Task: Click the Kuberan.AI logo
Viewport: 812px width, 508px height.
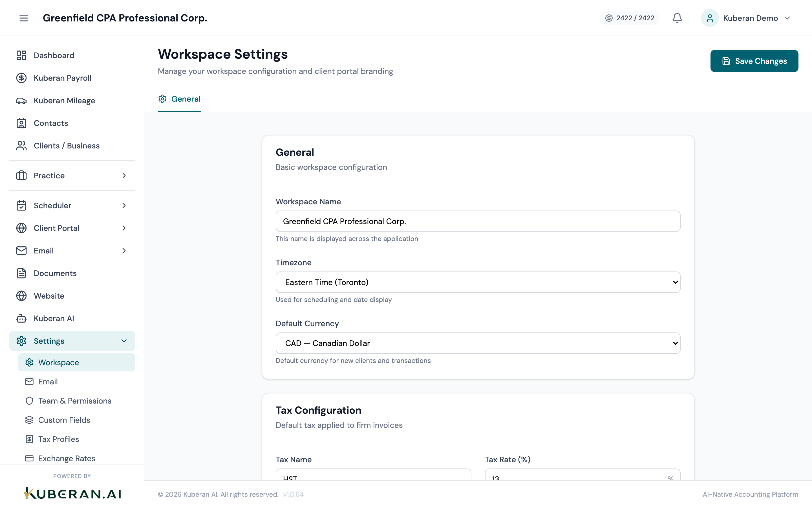Action: point(72,494)
